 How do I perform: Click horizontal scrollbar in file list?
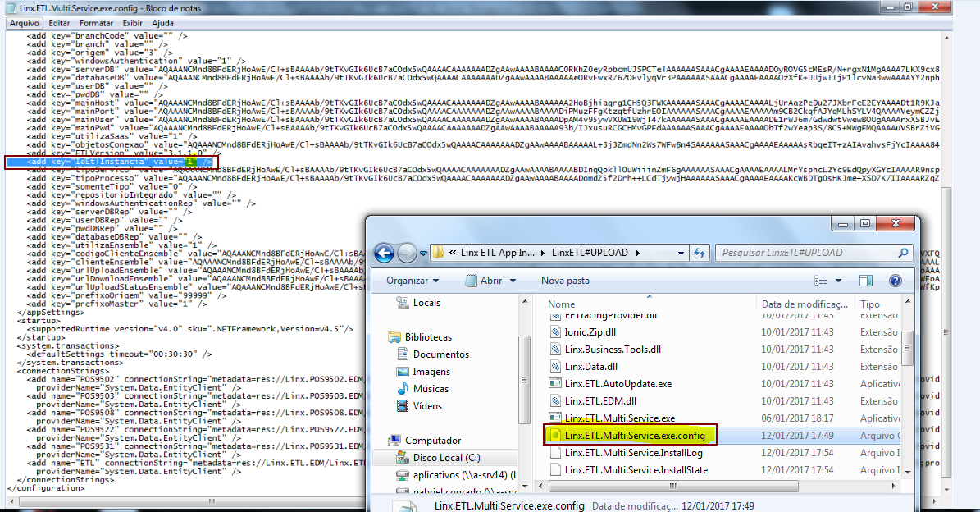point(672,486)
